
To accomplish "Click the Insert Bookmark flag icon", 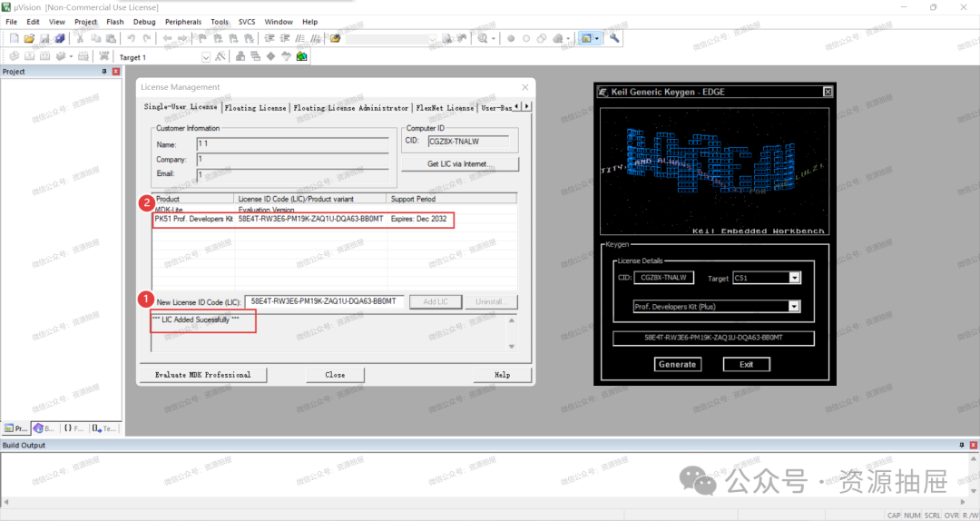I will [x=203, y=38].
